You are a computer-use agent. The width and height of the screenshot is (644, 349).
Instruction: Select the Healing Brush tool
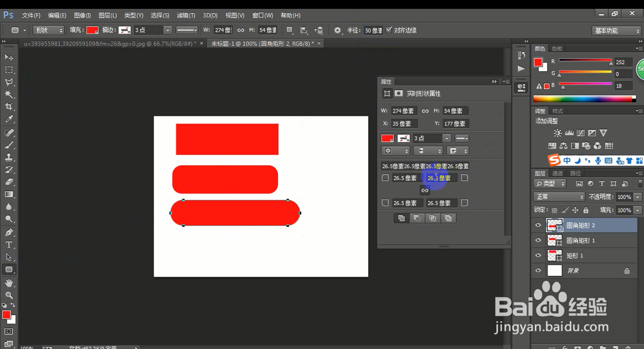click(9, 132)
